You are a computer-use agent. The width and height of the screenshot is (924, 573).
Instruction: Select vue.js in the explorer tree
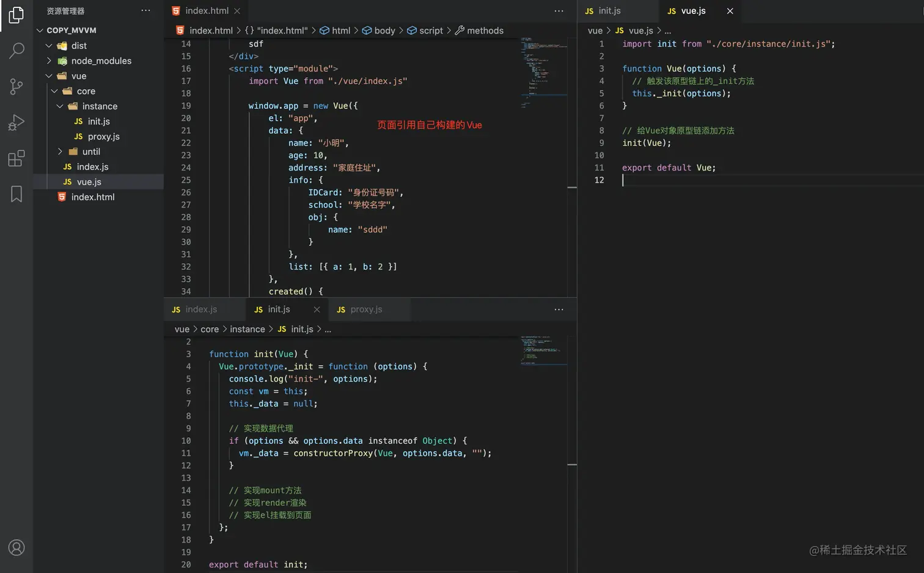pyautogui.click(x=98, y=182)
